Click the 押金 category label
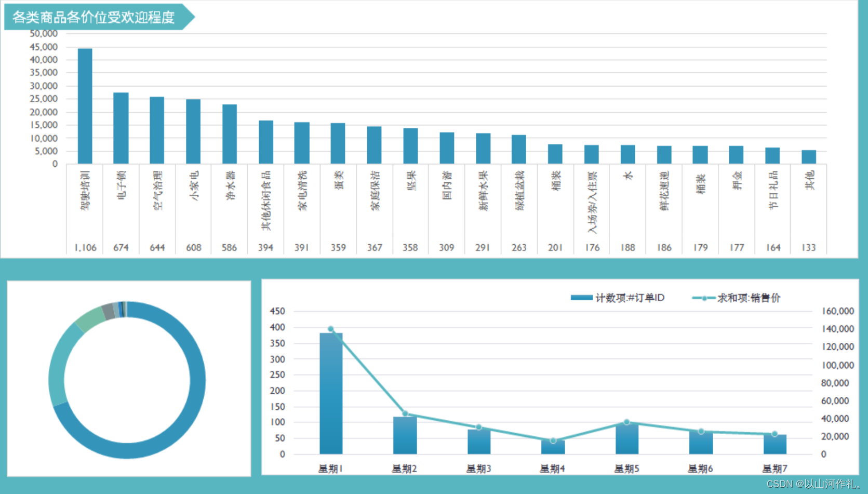This screenshot has width=868, height=494. coord(737,180)
